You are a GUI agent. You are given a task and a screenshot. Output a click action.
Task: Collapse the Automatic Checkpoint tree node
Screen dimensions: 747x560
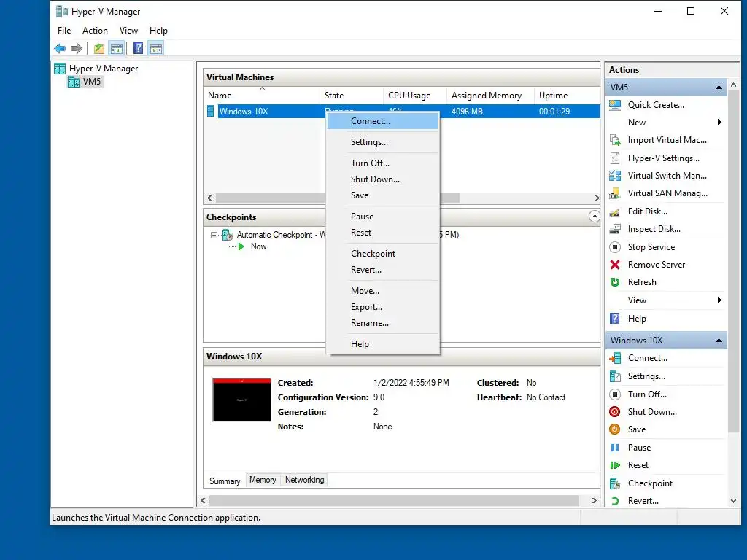point(214,235)
